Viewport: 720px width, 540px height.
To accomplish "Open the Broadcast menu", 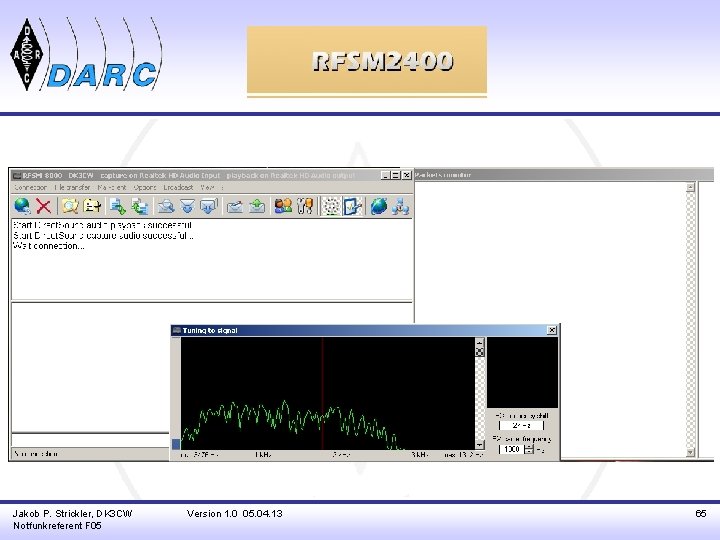I will tap(178, 187).
